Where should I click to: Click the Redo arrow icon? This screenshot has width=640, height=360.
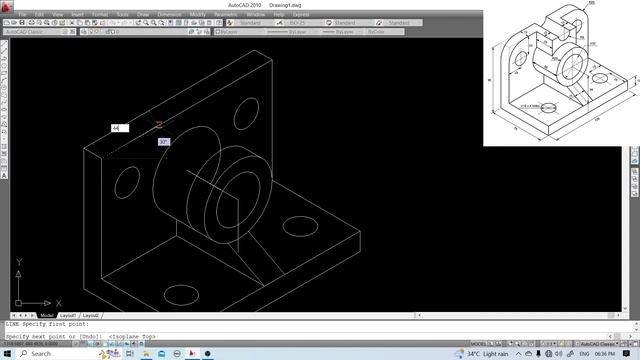click(124, 23)
